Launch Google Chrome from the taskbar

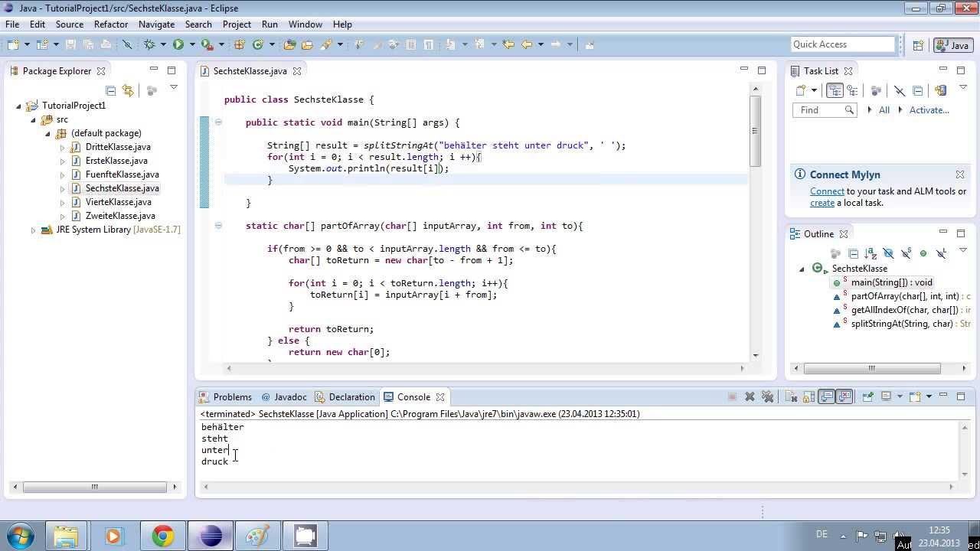click(162, 536)
